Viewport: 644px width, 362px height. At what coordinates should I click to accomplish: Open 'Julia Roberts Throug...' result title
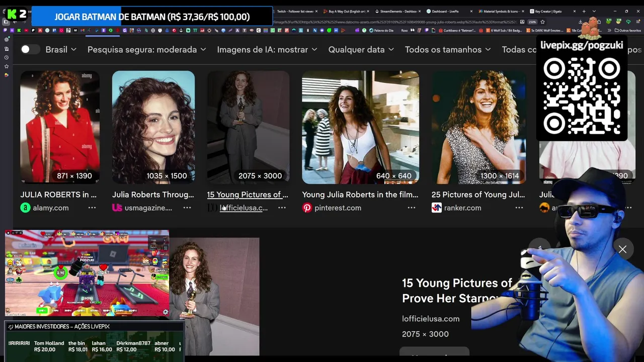point(153,195)
